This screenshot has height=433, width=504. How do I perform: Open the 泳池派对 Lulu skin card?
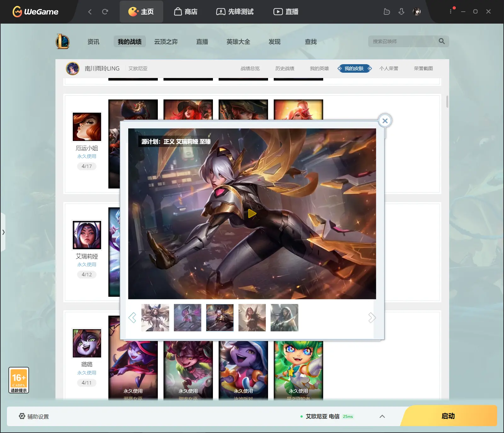(243, 370)
